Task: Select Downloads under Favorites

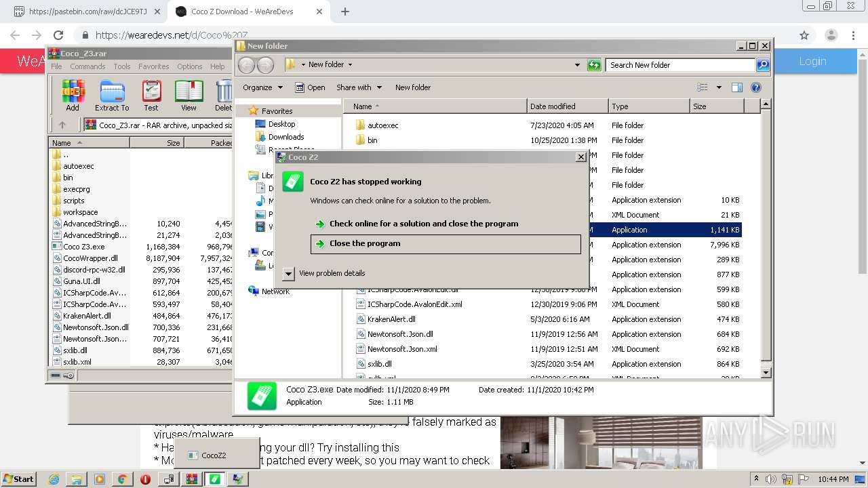Action: pos(285,137)
